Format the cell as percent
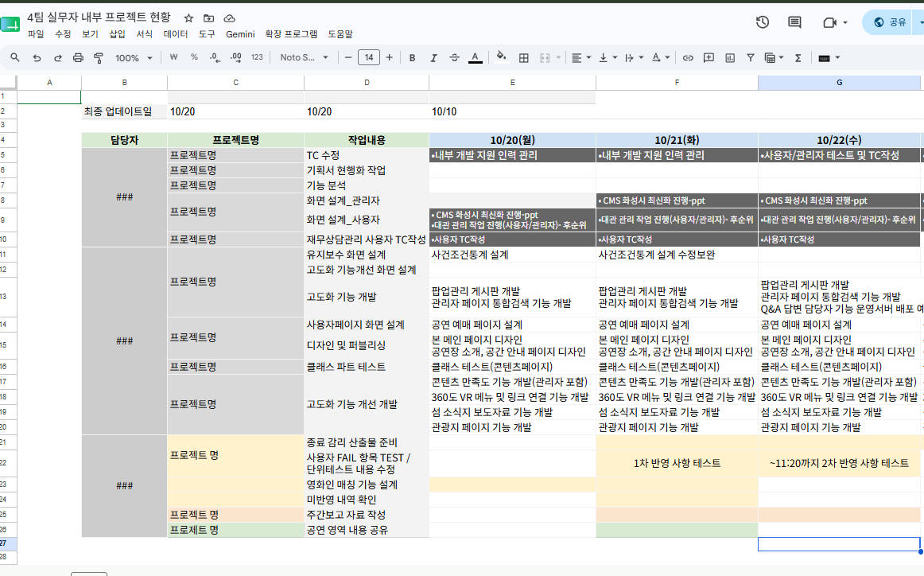This screenshot has height=576, width=924. [x=194, y=58]
